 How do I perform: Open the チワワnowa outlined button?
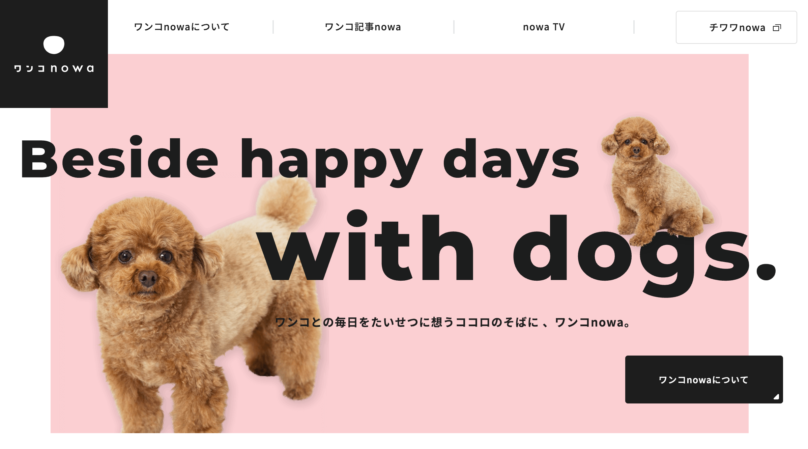click(x=736, y=27)
